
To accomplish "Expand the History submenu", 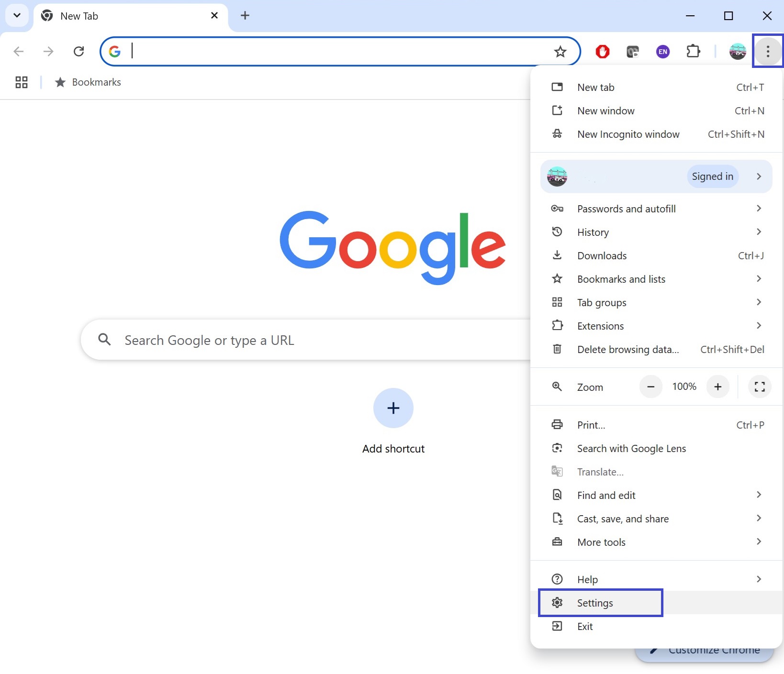I will (657, 232).
